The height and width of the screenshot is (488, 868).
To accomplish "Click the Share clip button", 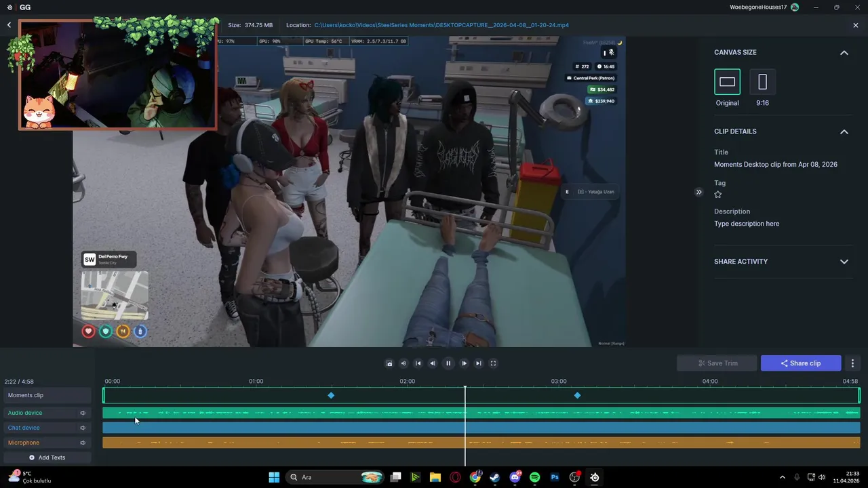I will coord(801,363).
